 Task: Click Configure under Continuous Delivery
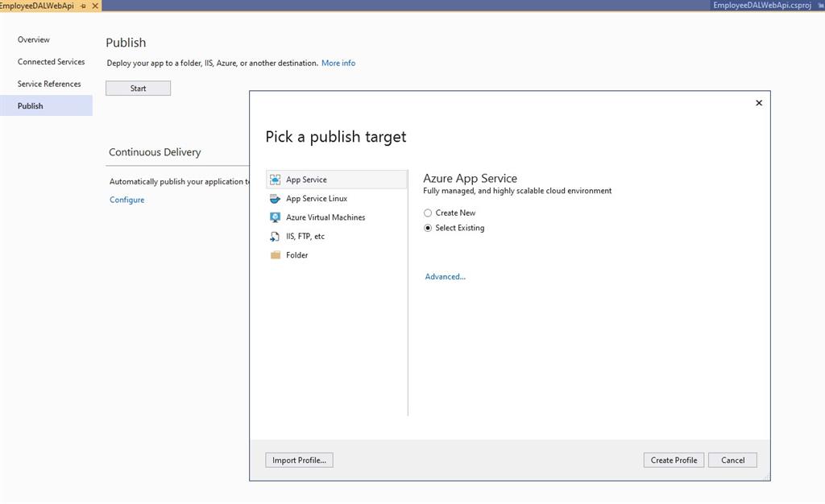pos(126,199)
